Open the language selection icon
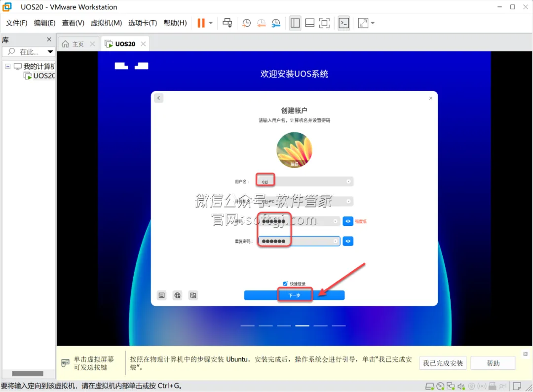 193,295
